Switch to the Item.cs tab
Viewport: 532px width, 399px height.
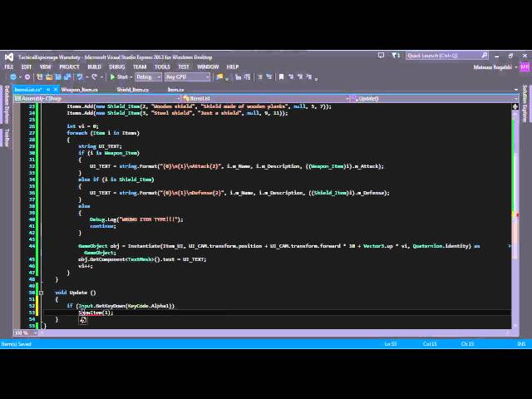click(x=175, y=90)
